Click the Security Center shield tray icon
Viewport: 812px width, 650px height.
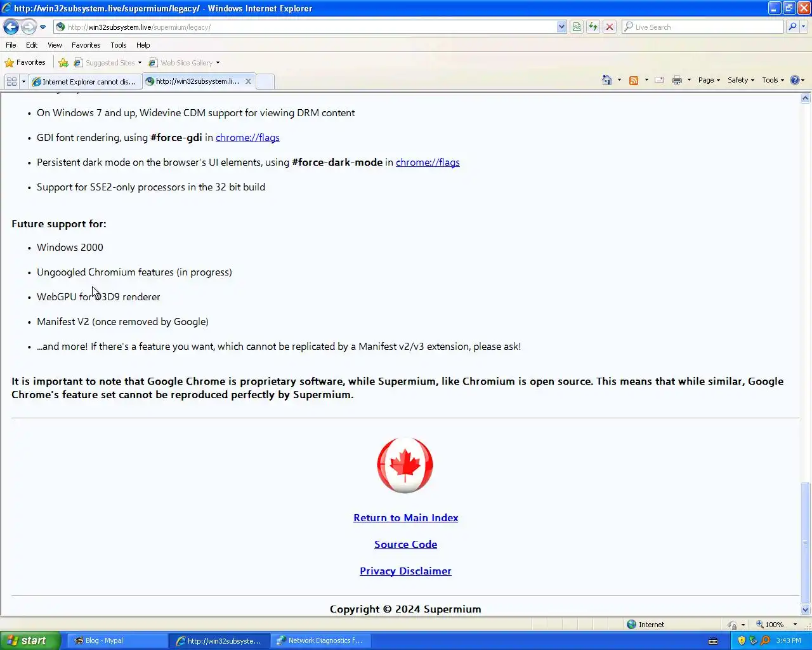pos(742,640)
